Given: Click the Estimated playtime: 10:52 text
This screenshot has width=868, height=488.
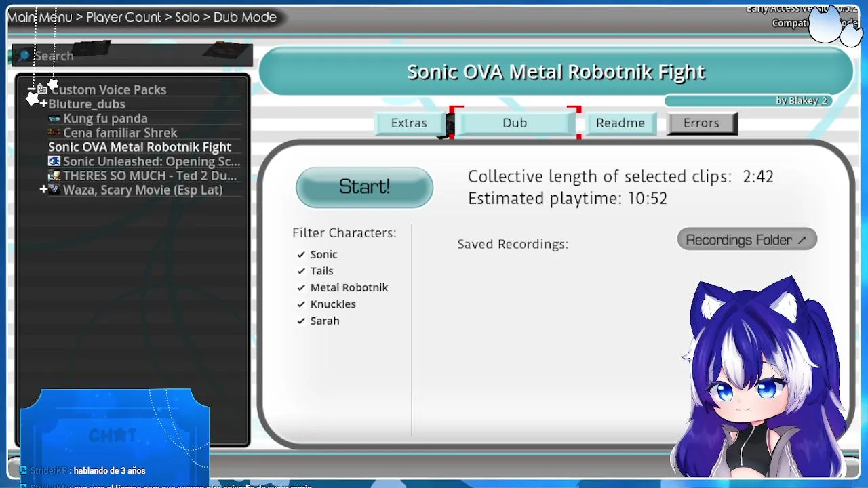Looking at the screenshot, I should 568,199.
